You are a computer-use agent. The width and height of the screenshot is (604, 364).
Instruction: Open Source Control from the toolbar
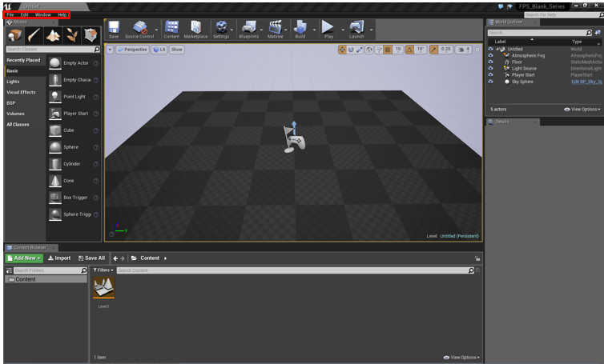coord(139,30)
